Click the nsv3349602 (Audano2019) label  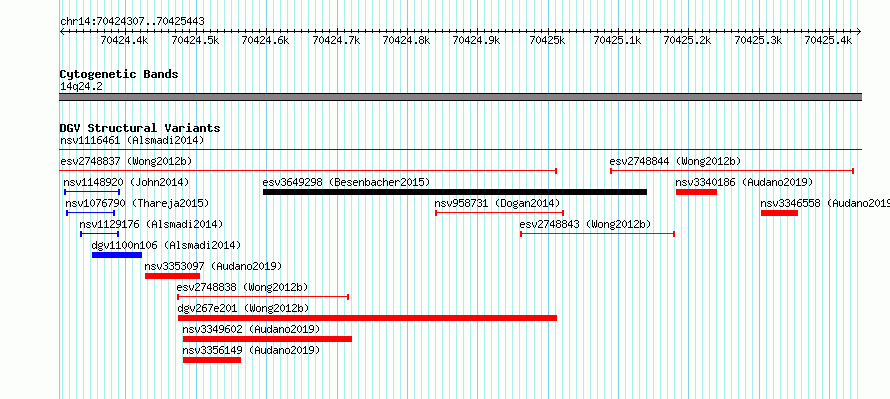[251, 329]
